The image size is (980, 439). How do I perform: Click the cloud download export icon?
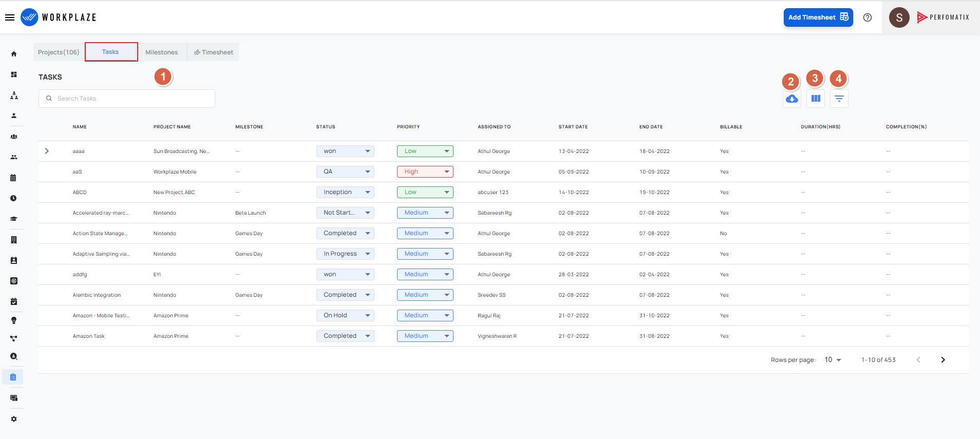click(x=791, y=99)
